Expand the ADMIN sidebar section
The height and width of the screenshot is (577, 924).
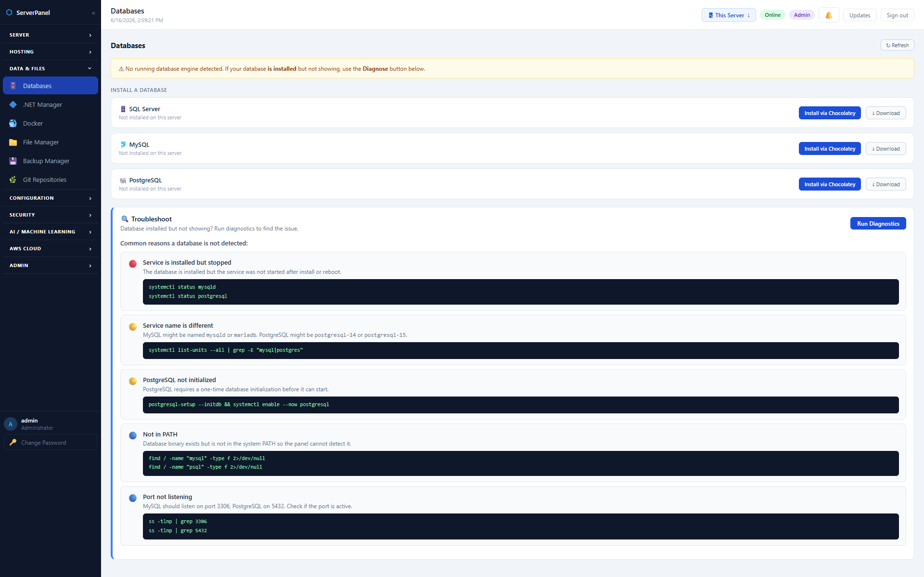pyautogui.click(x=50, y=265)
